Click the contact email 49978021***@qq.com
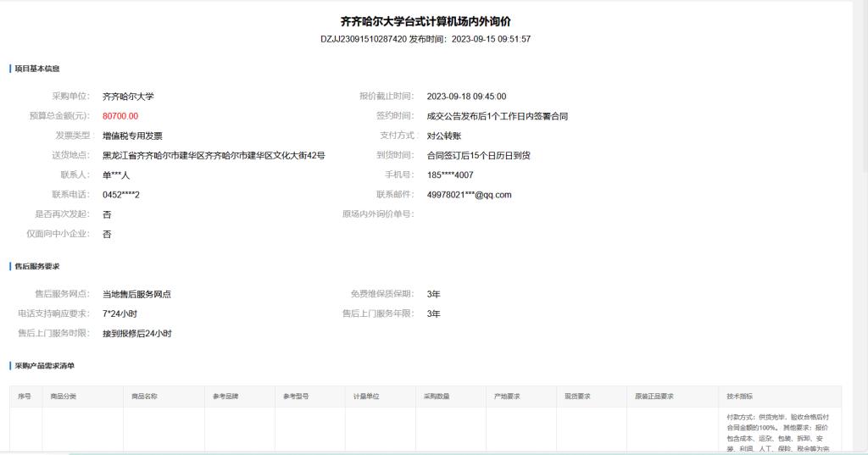868x455 pixels. coord(469,195)
